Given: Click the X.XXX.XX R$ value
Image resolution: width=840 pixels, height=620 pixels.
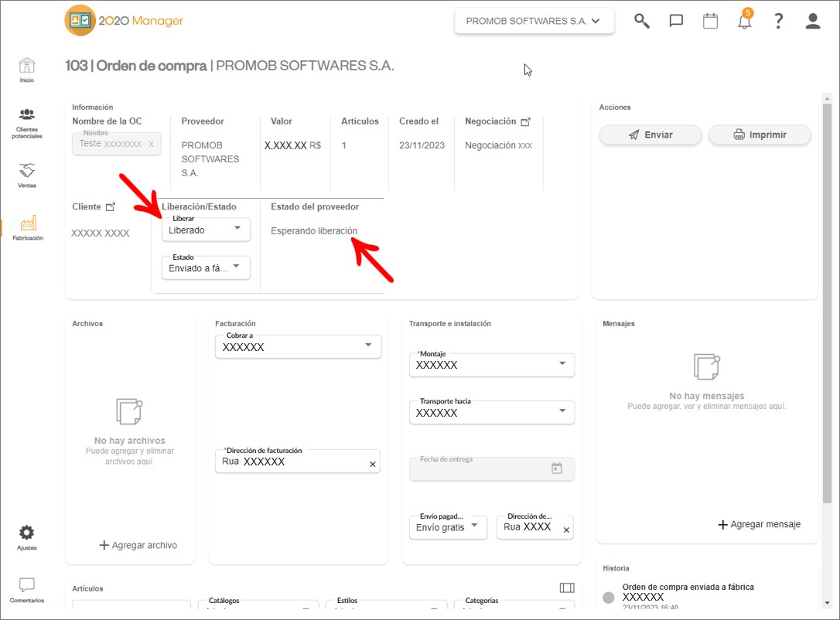Looking at the screenshot, I should (292, 145).
